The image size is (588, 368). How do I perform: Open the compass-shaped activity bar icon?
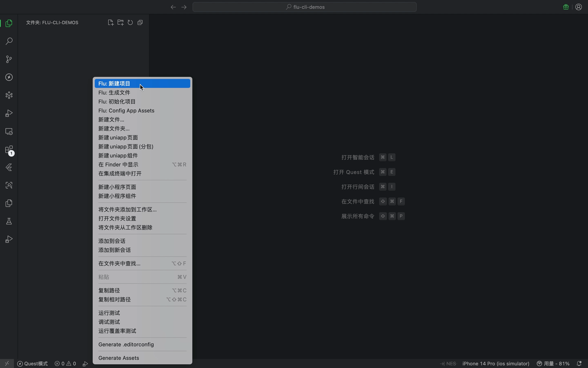(9, 77)
